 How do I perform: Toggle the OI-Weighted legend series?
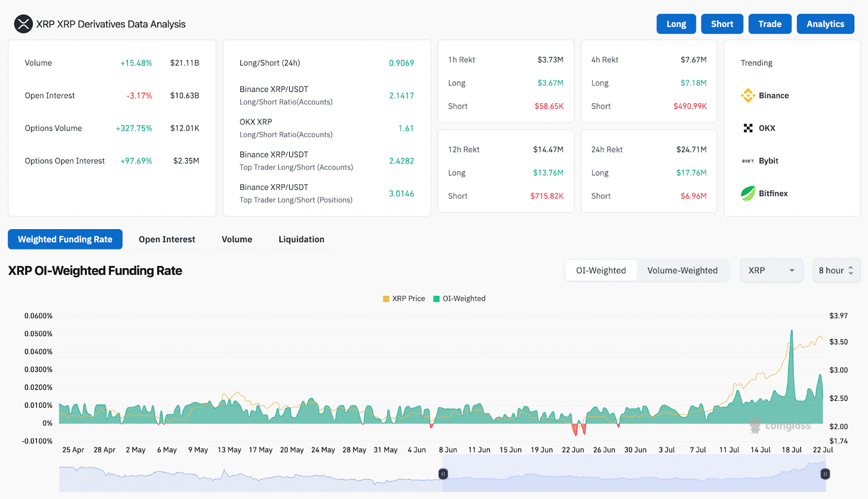(x=459, y=299)
